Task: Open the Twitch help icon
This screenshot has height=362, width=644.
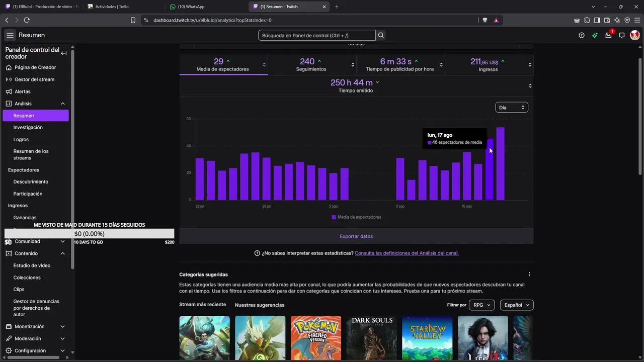Action: pos(582,35)
